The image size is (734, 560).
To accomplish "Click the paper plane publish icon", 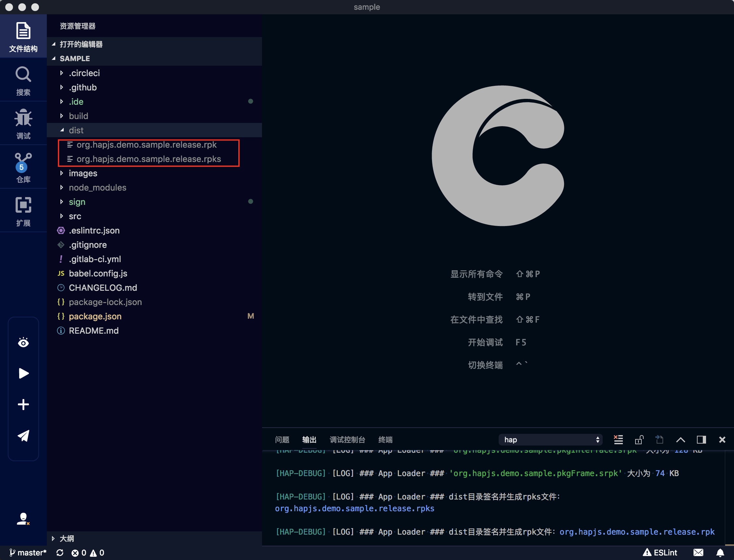I will (x=23, y=435).
